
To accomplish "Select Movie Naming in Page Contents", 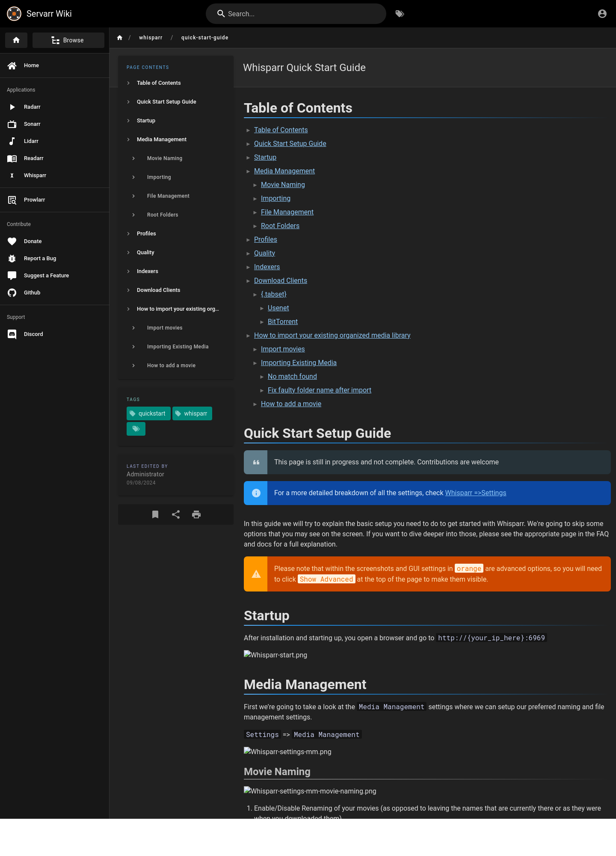I will pyautogui.click(x=176, y=158).
